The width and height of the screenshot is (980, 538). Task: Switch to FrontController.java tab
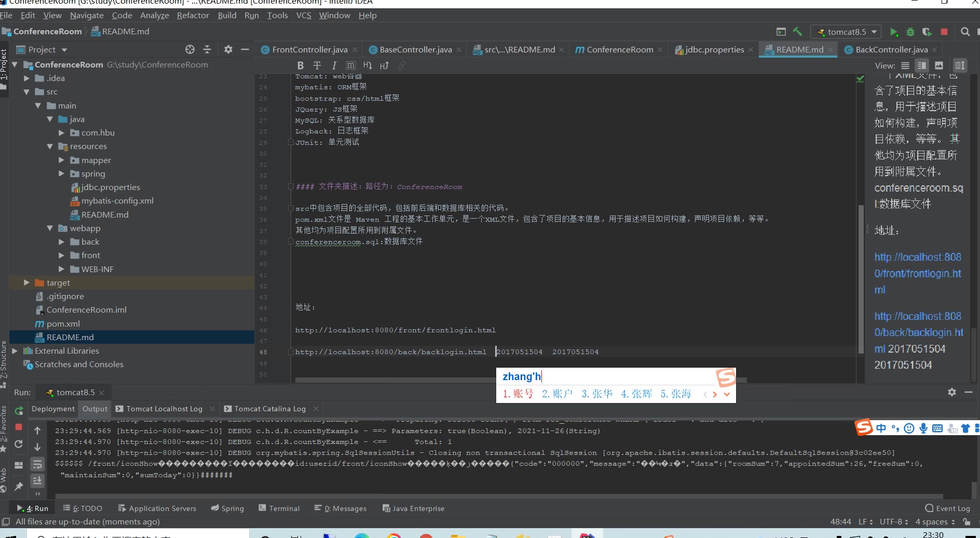pos(309,50)
